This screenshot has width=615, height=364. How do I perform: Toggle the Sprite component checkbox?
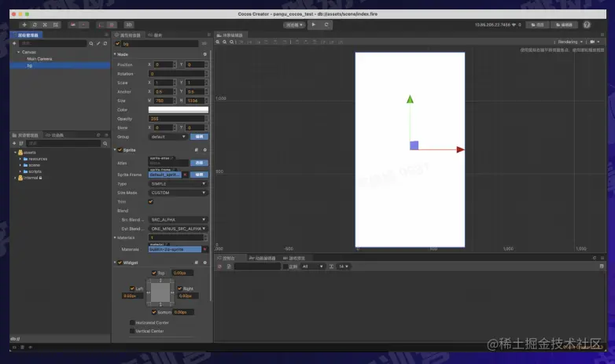[x=120, y=150]
